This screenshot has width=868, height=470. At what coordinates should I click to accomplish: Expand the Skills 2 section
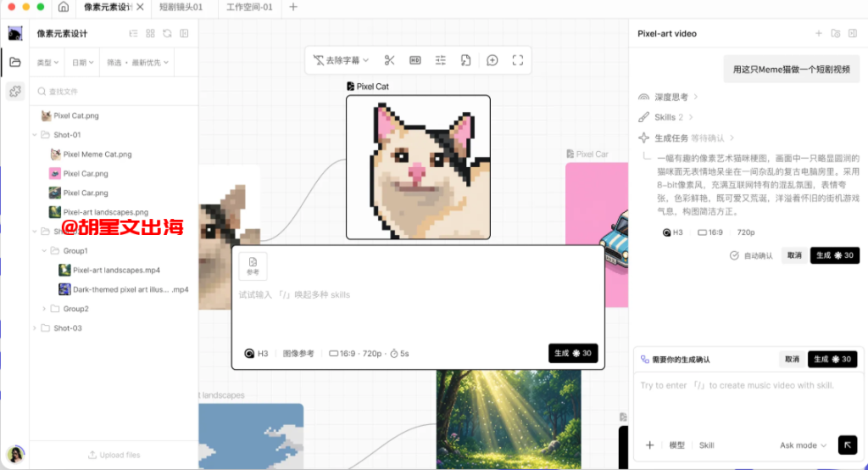click(665, 117)
